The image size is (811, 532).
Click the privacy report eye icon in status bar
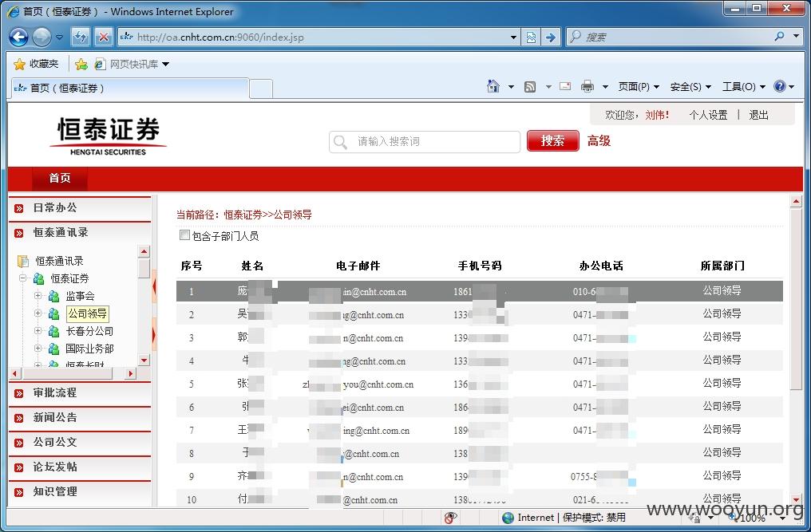(x=450, y=518)
